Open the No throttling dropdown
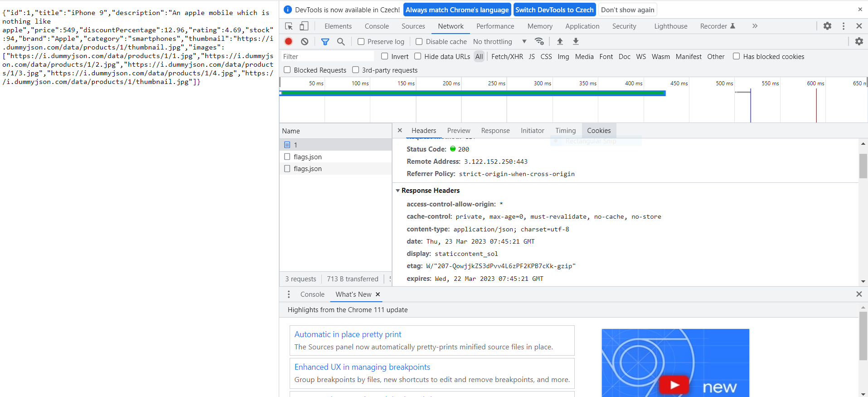The image size is (868, 397). coord(499,42)
